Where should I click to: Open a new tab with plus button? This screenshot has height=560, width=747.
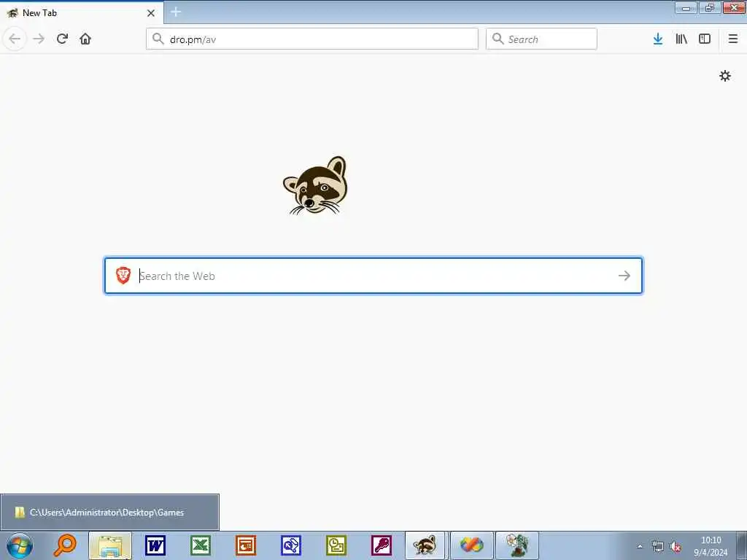[x=176, y=12]
